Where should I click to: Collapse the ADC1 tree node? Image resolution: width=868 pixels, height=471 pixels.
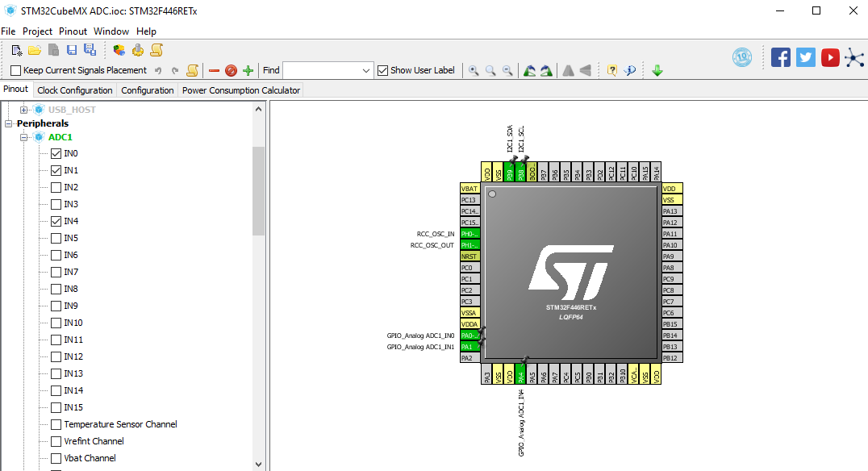(23, 136)
